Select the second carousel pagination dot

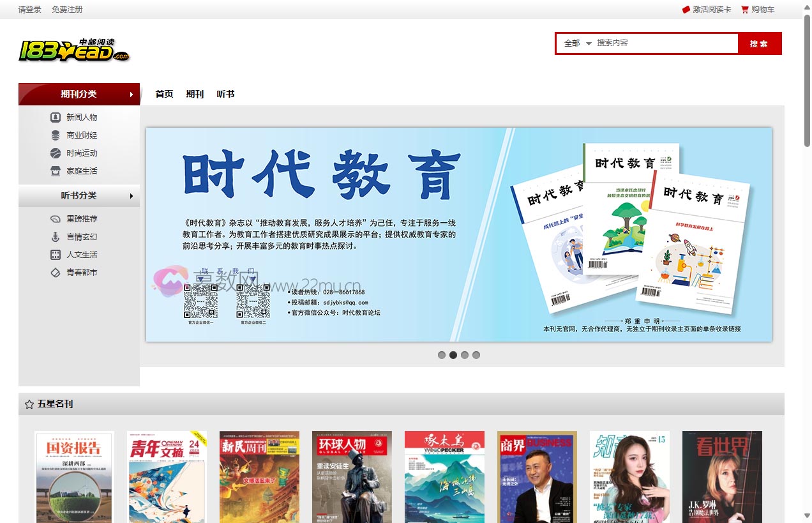453,354
